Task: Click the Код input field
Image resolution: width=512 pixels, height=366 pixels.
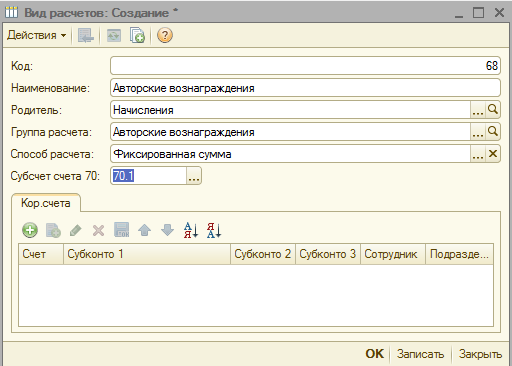Action: (x=305, y=66)
